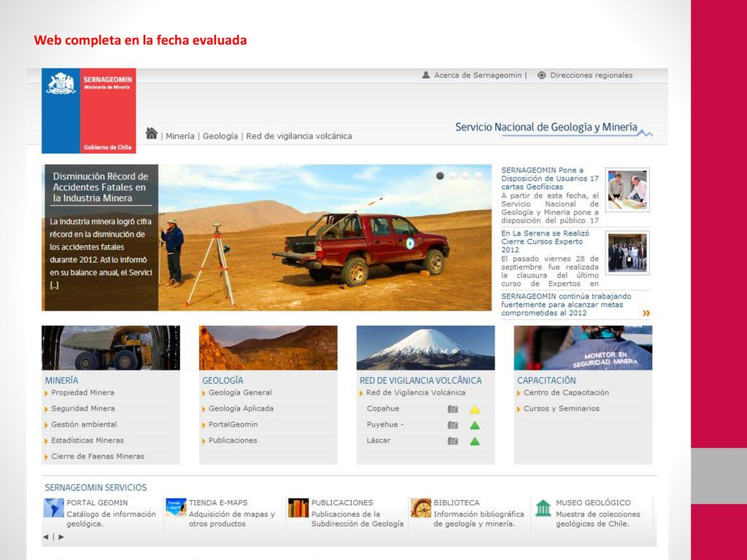Open news about 17 cartas Geofísicas
The width and height of the screenshot is (747, 560).
[550, 179]
